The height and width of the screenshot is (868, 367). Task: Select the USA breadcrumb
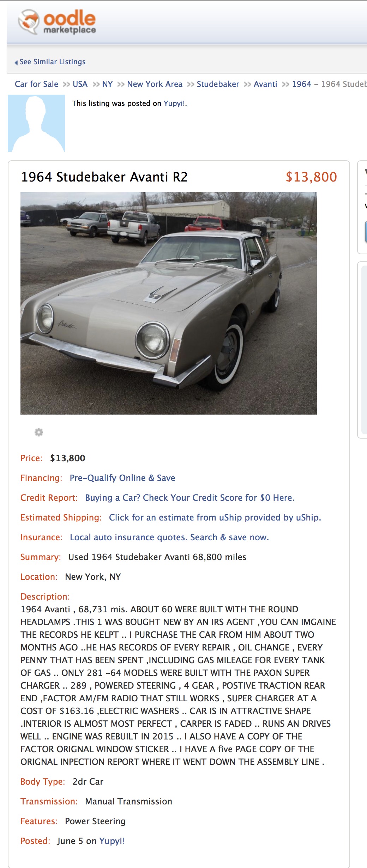point(80,84)
